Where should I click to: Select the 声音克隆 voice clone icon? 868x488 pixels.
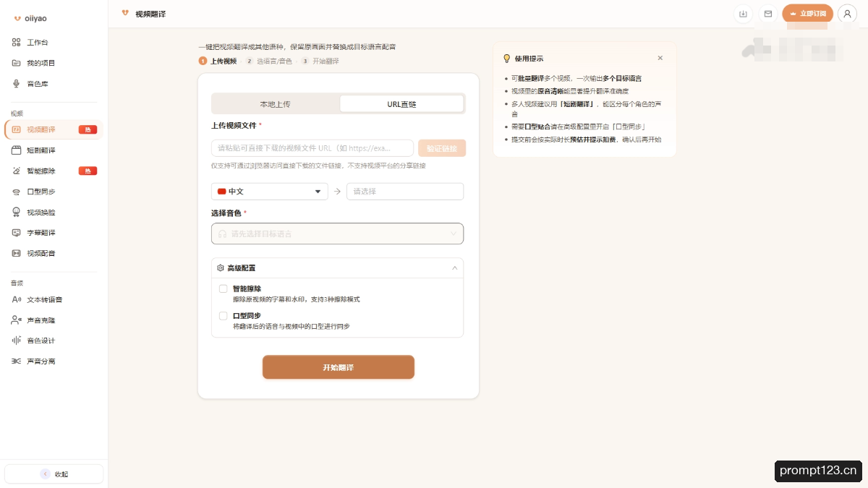pyautogui.click(x=17, y=320)
